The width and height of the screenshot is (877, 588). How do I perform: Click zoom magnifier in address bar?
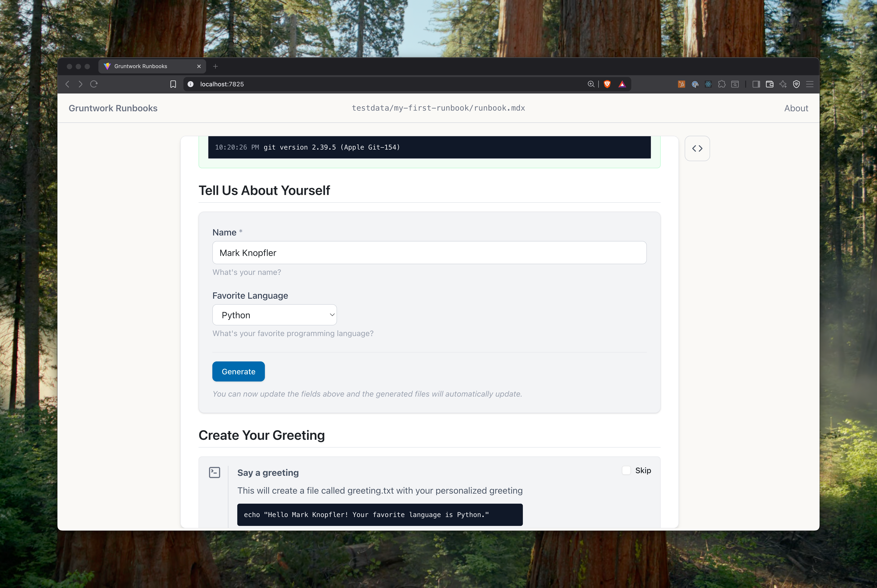(591, 84)
